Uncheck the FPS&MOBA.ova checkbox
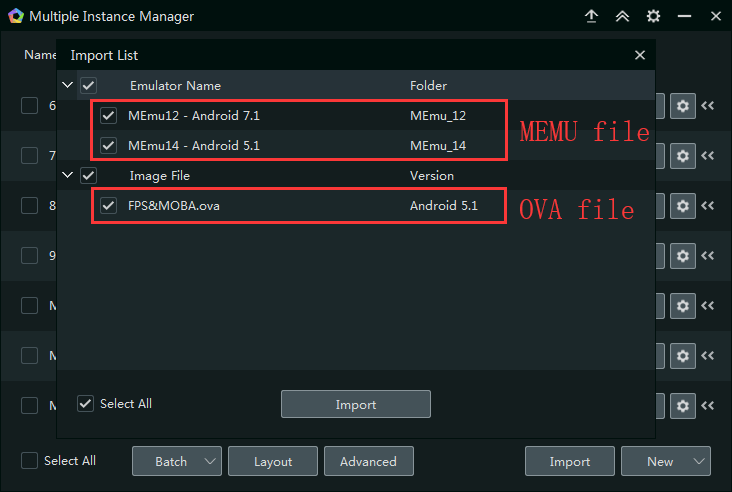Viewport: 732px width, 492px height. 109,206
